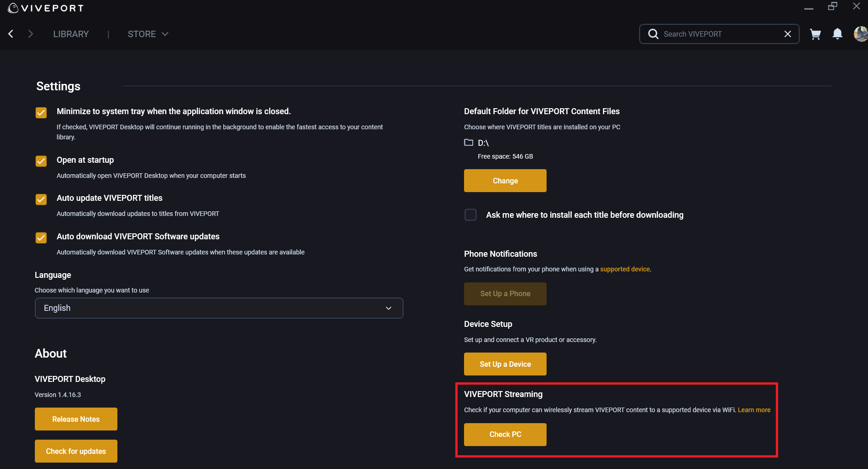Open the LIBRARY tab
The image size is (868, 469).
71,34
